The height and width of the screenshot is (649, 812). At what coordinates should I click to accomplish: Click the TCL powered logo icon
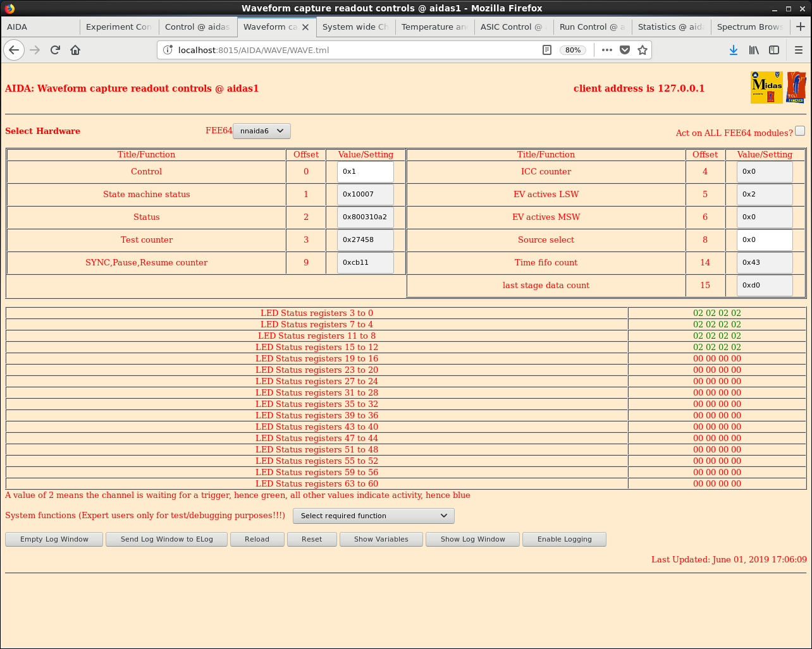tap(796, 87)
